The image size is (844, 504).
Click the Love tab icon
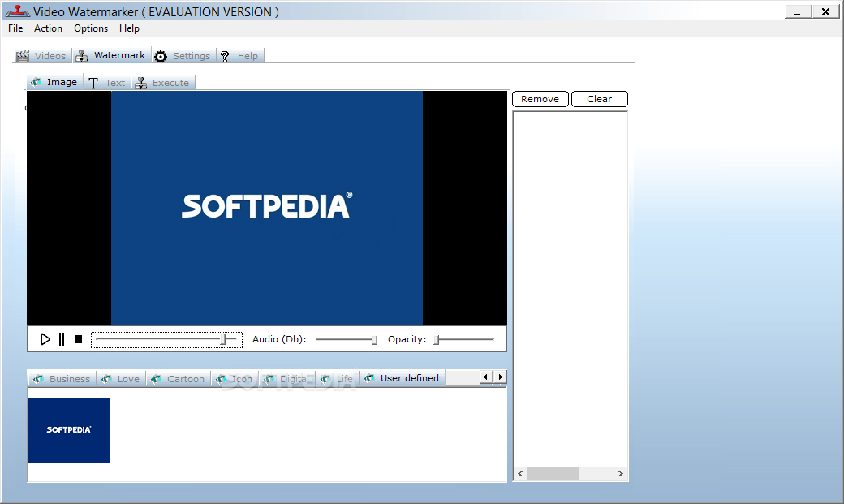tap(106, 379)
